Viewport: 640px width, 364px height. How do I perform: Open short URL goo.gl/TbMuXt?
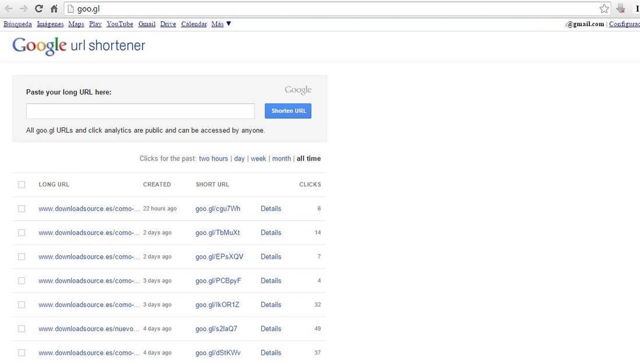coord(218,233)
